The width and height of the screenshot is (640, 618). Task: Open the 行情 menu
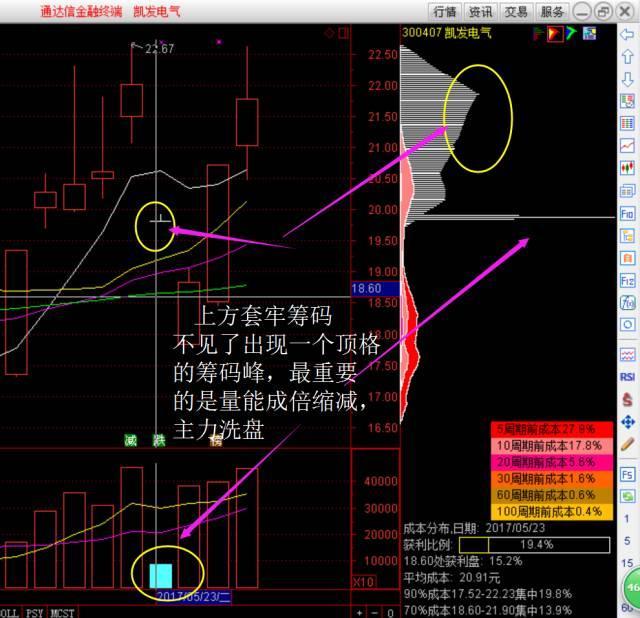click(445, 12)
